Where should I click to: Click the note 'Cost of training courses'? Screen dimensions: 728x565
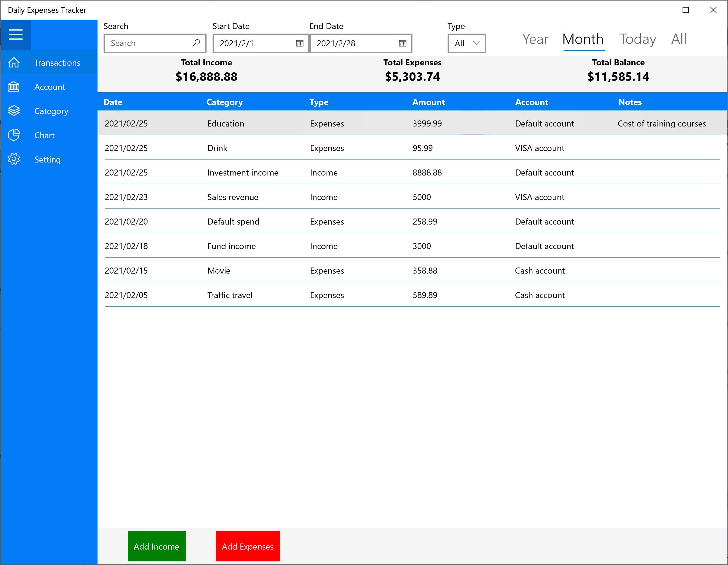tap(662, 123)
